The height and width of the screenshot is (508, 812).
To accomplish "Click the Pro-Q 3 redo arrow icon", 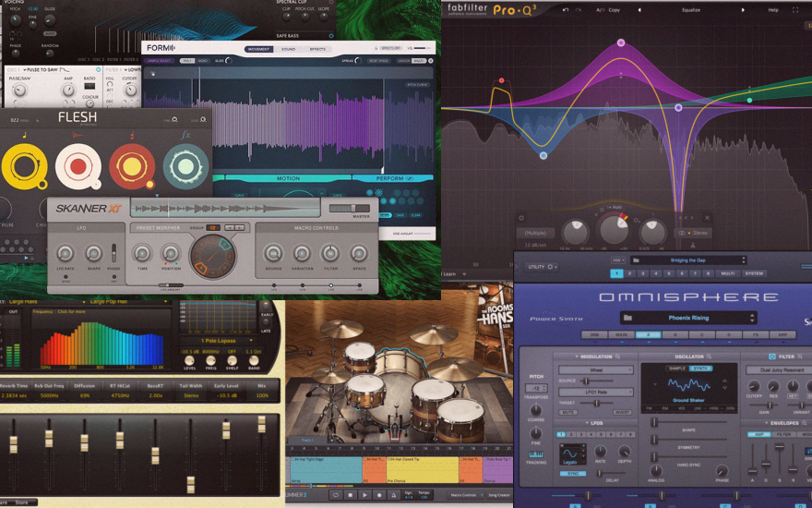I will click(x=578, y=10).
